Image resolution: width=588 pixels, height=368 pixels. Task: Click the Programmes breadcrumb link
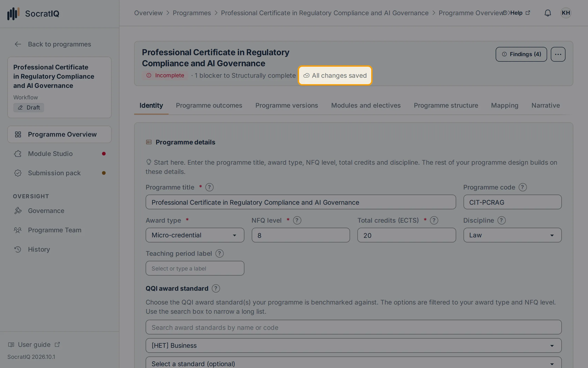[192, 13]
